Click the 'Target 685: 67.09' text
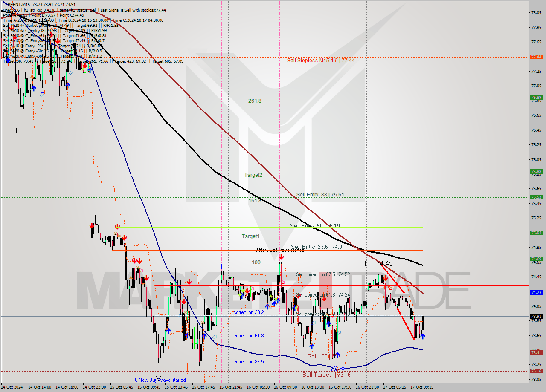 tap(168, 61)
